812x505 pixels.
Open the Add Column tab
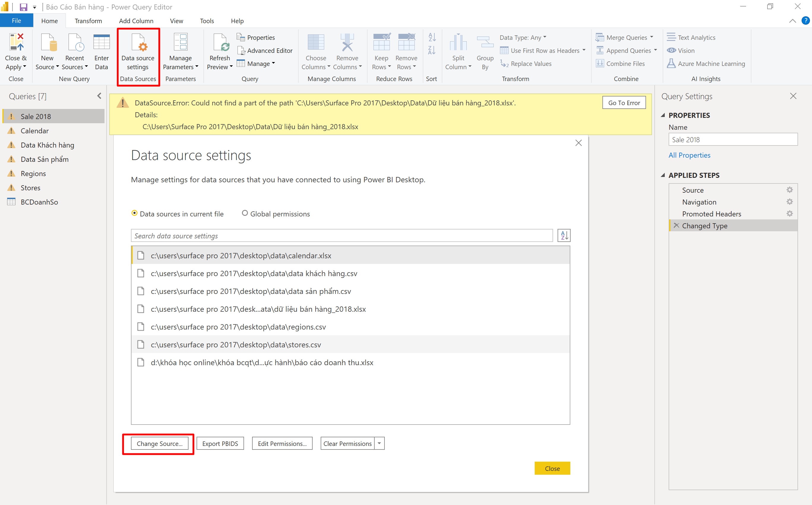click(x=136, y=21)
